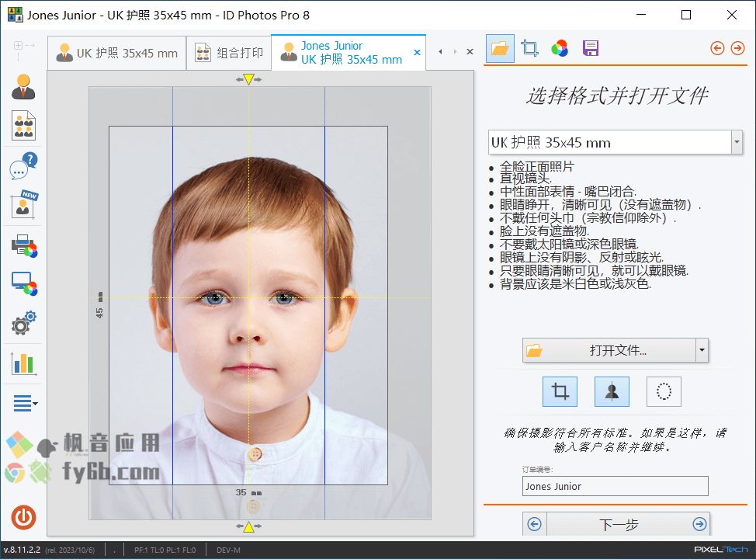This screenshot has width=756, height=559.
Task: Click the red power exit button
Action: 23,518
